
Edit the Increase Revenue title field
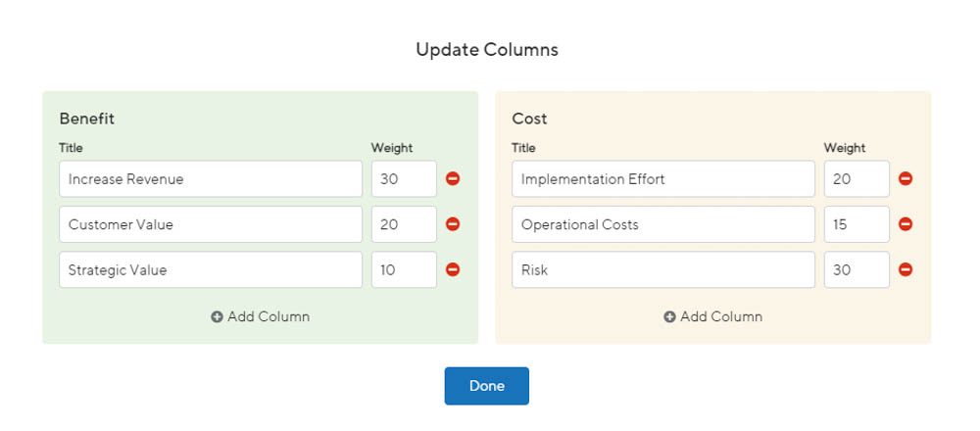tap(210, 179)
